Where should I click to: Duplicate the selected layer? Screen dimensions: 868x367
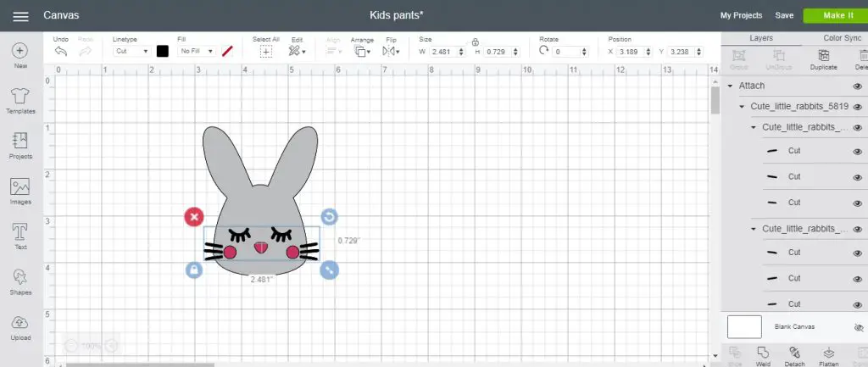[824, 60]
